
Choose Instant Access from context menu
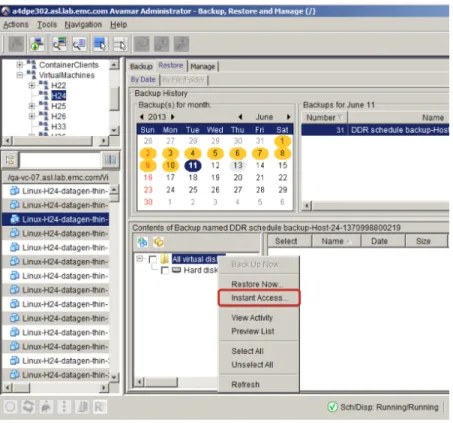259,298
